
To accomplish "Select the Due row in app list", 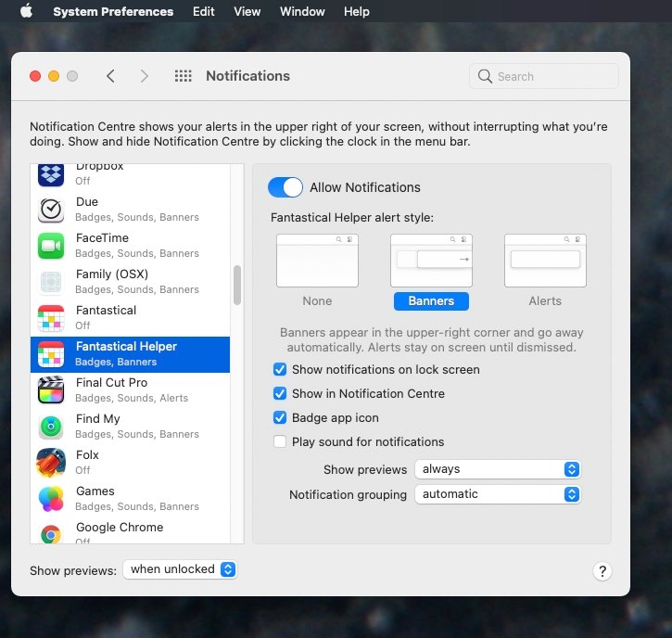I will click(131, 211).
